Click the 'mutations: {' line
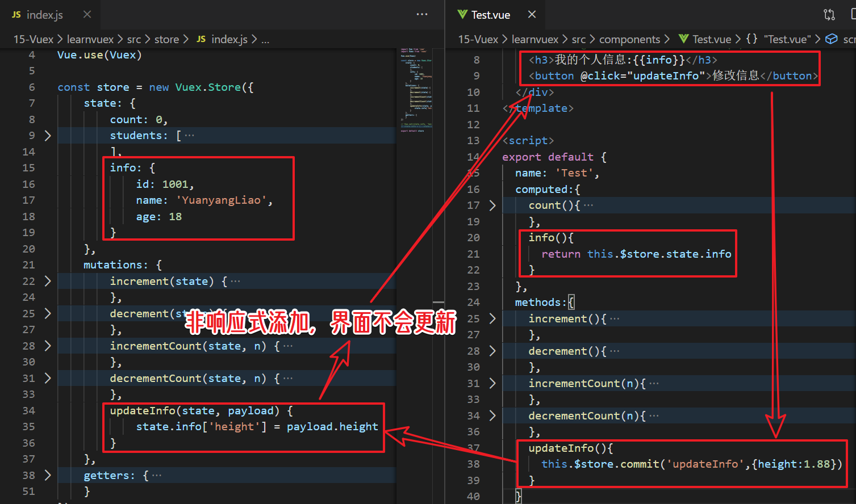 123,265
